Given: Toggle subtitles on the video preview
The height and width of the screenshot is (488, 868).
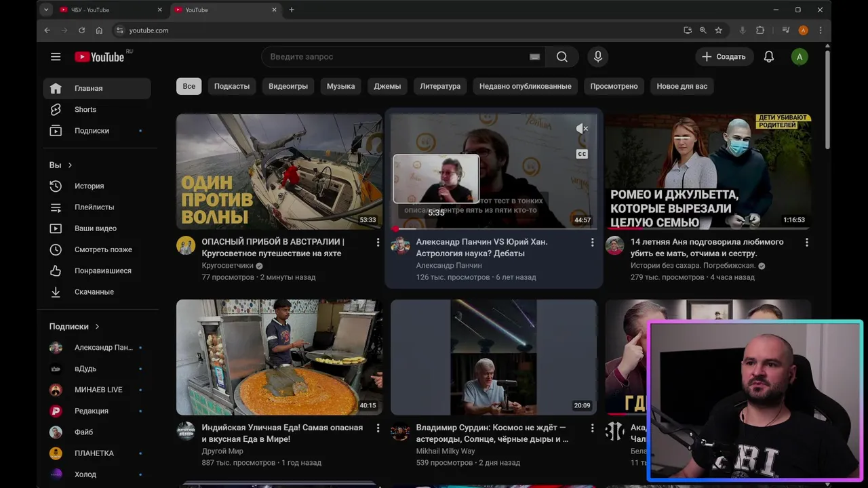Looking at the screenshot, I should point(582,154).
